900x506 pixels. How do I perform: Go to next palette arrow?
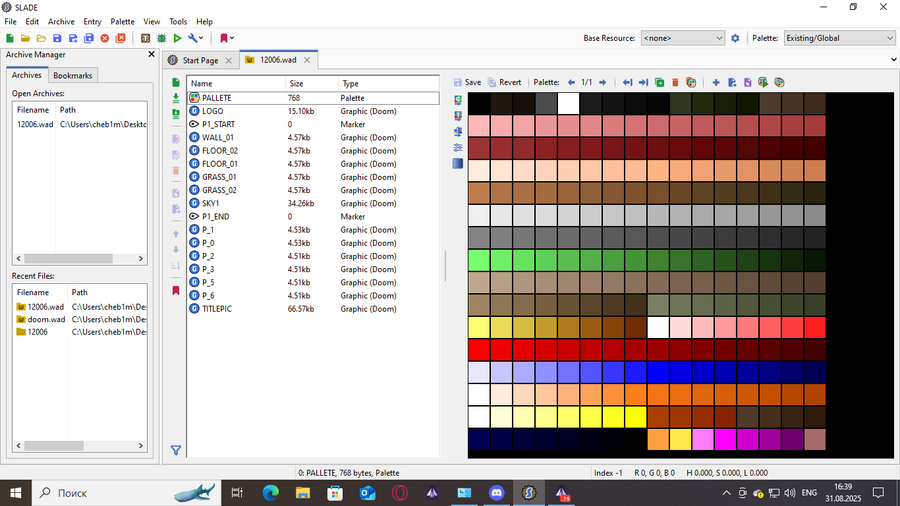(602, 83)
